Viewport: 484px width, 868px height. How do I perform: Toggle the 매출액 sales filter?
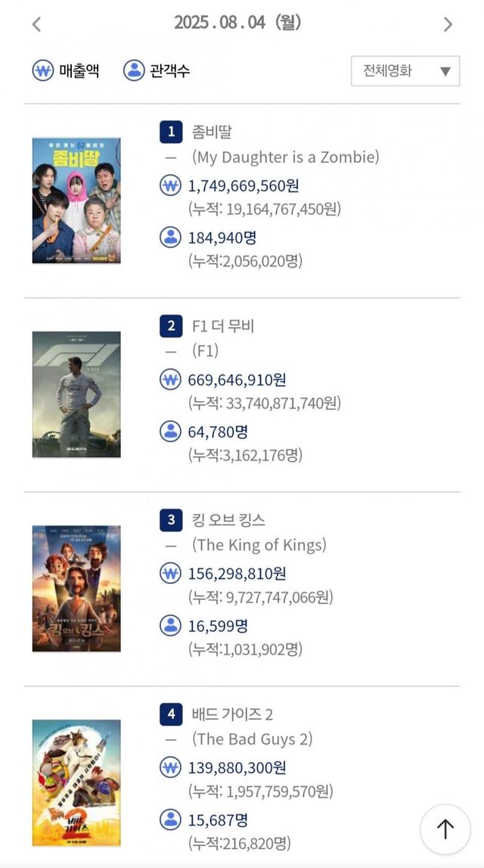tap(66, 71)
